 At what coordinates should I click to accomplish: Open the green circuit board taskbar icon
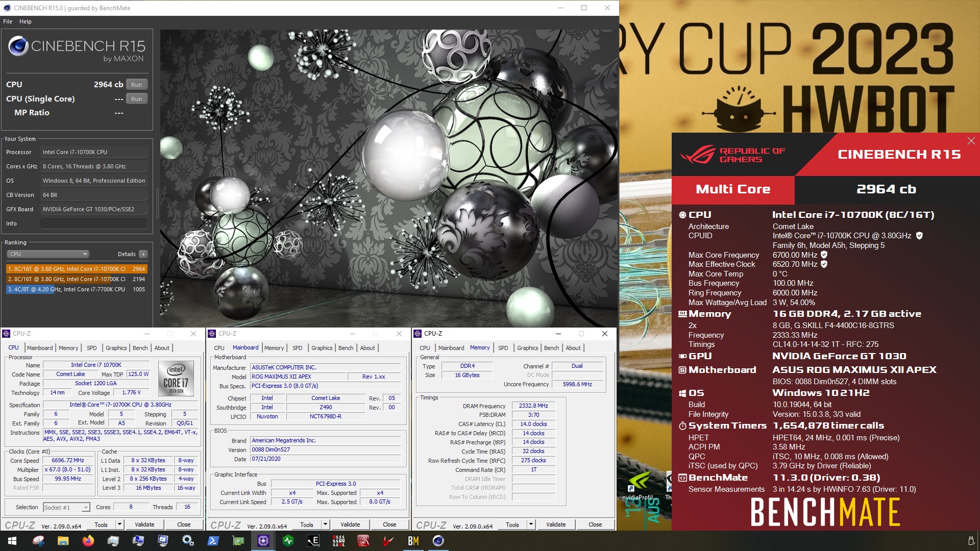(238, 541)
